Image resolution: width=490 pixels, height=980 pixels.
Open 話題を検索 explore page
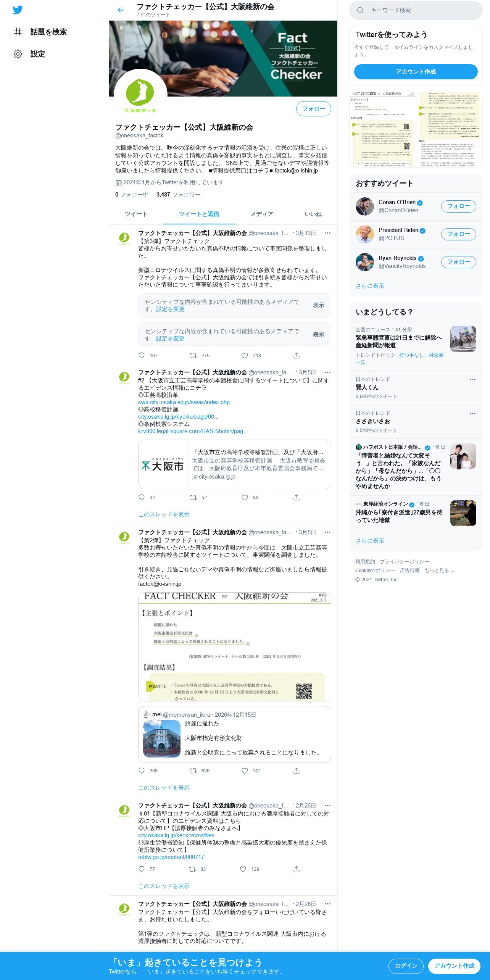40,32
